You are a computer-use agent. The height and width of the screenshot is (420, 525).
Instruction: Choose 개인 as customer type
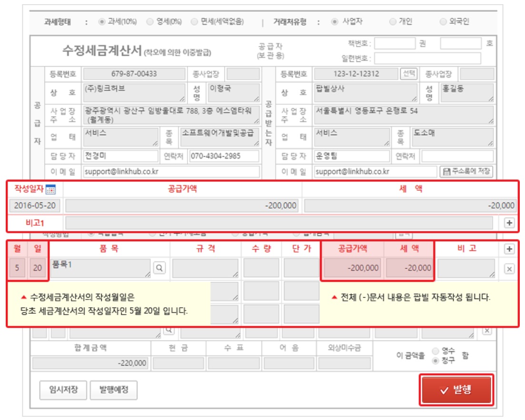392,22
